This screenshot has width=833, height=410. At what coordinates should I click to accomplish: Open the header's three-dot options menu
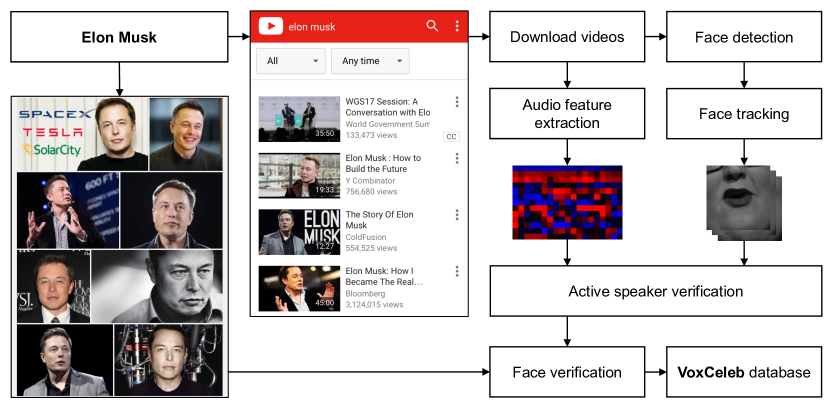click(457, 26)
